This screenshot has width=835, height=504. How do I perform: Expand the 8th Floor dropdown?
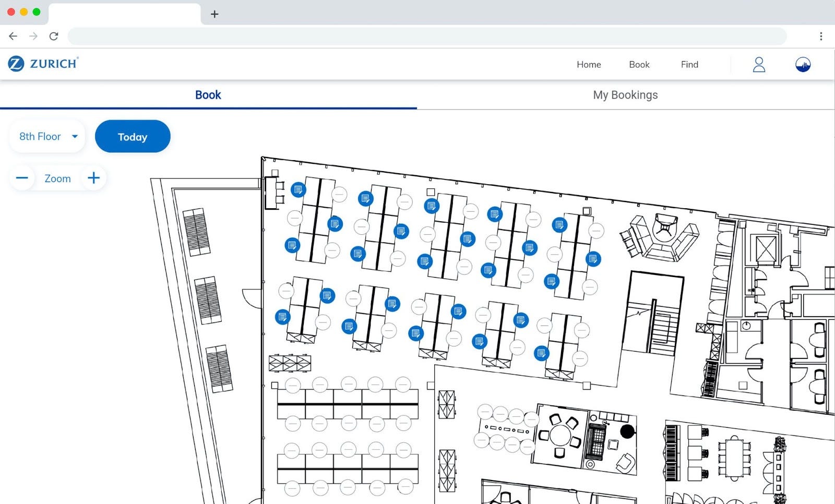(47, 136)
